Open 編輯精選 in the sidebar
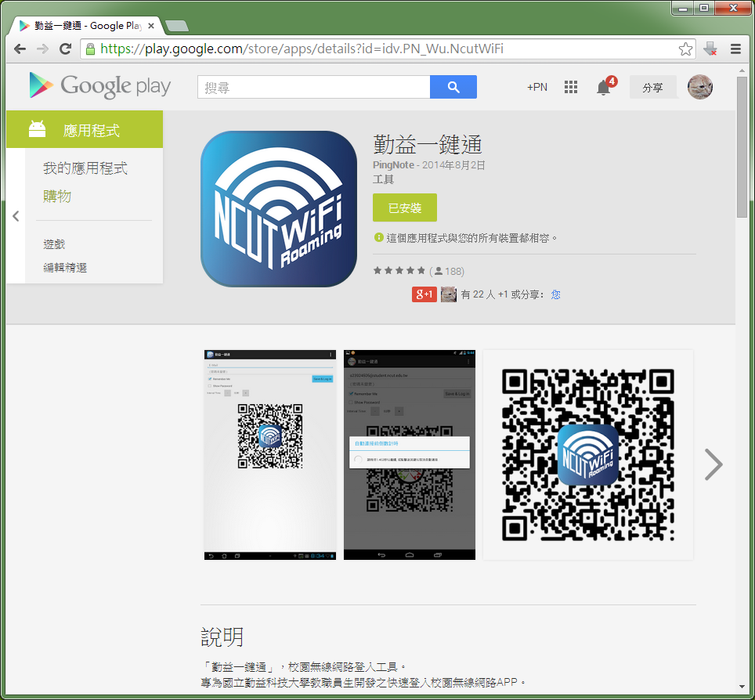The width and height of the screenshot is (755, 700). click(x=65, y=267)
